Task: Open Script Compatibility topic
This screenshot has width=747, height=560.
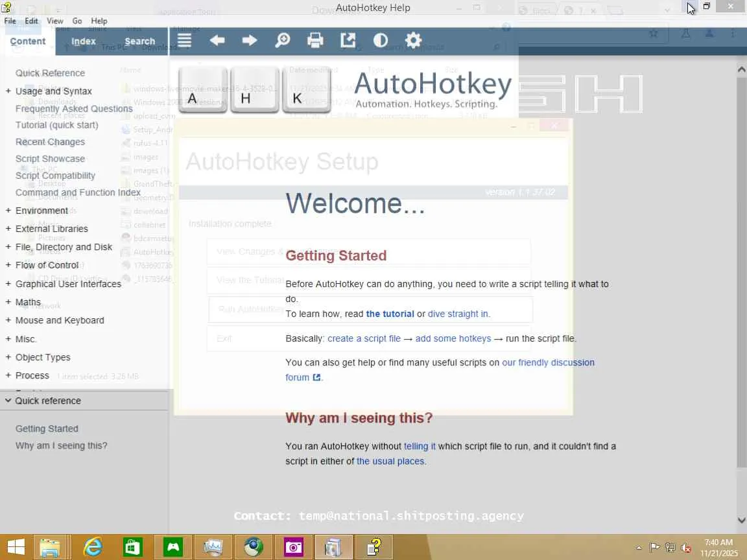Action: click(x=55, y=175)
